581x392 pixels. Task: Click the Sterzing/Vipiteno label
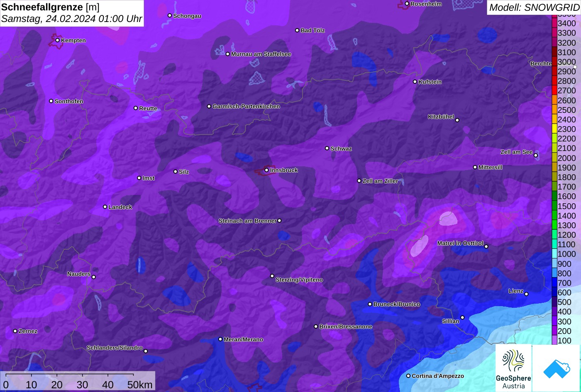(x=299, y=280)
